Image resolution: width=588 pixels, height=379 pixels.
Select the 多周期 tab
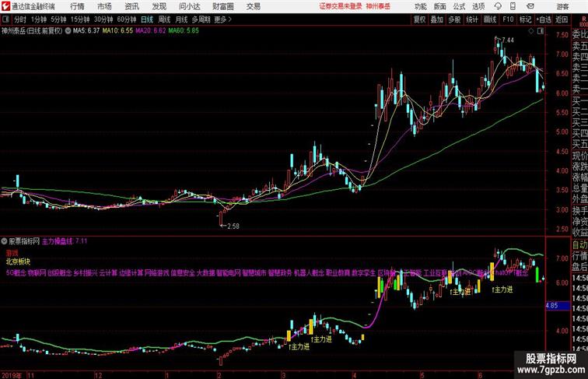(x=201, y=19)
